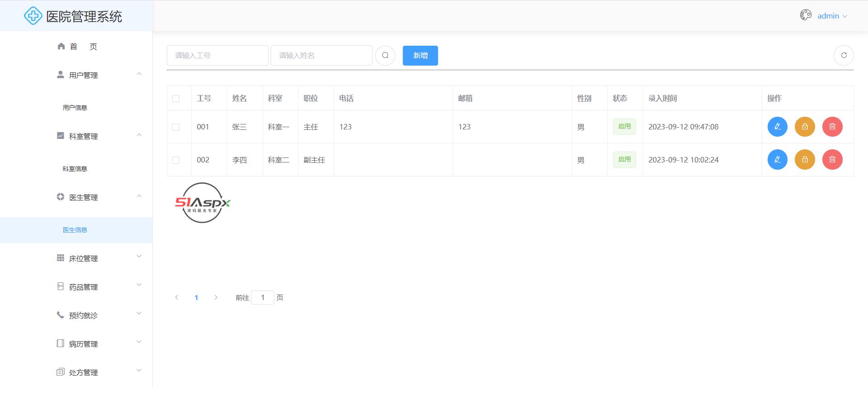
Task: Click the refresh icon at top right
Action: point(844,56)
